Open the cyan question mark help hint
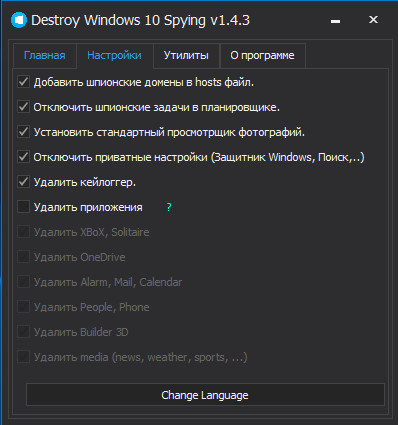This screenshot has width=398, height=425. (x=169, y=207)
